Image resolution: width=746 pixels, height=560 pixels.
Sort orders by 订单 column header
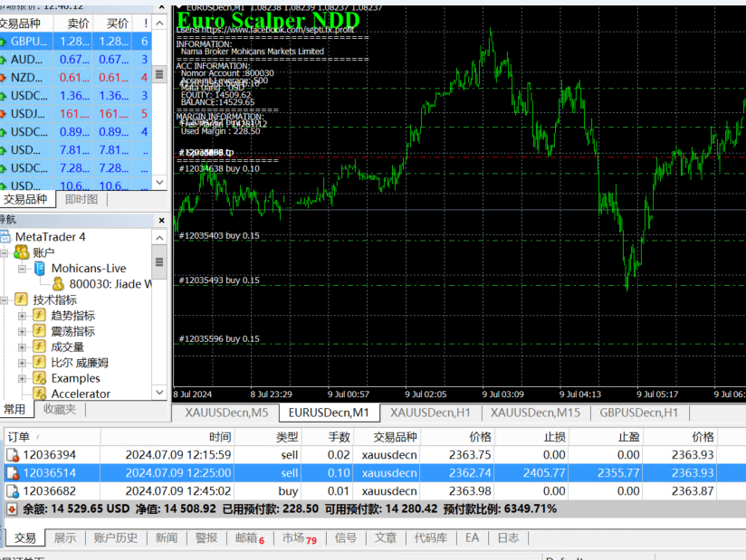point(53,437)
